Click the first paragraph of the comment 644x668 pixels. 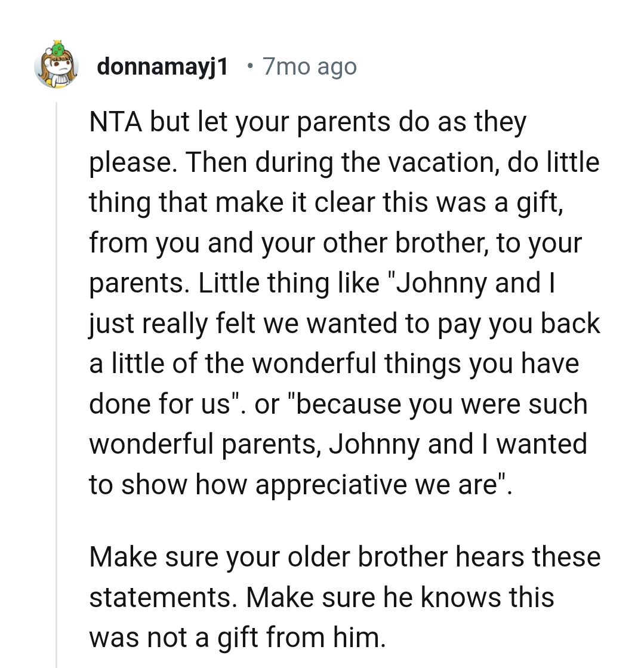[344, 303]
